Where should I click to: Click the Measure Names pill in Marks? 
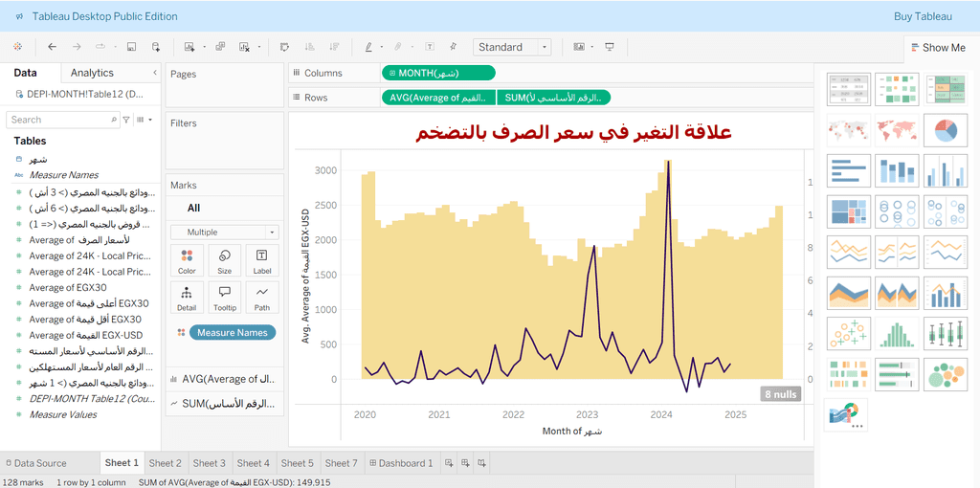click(232, 332)
